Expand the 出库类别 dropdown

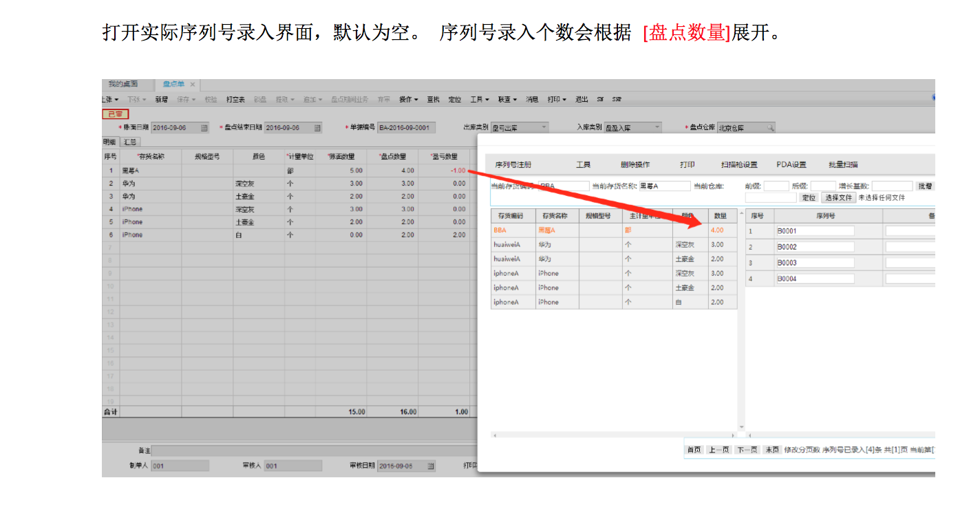point(544,128)
